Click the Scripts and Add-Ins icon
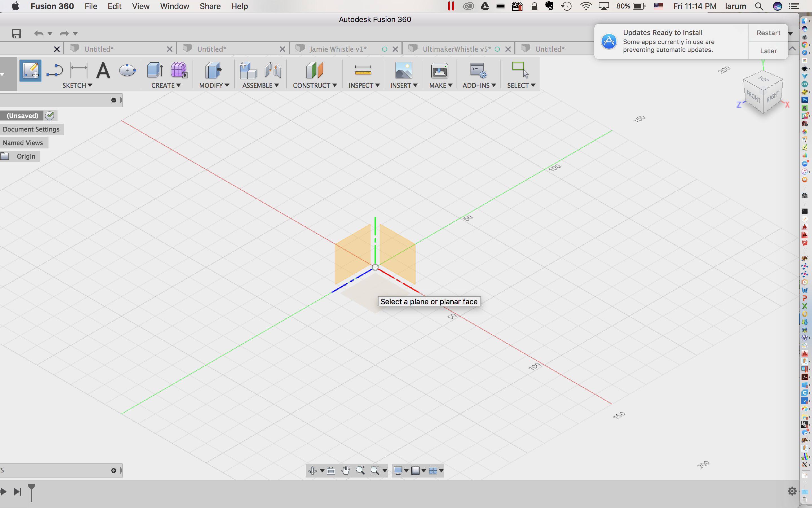This screenshot has height=508, width=812. pyautogui.click(x=478, y=70)
